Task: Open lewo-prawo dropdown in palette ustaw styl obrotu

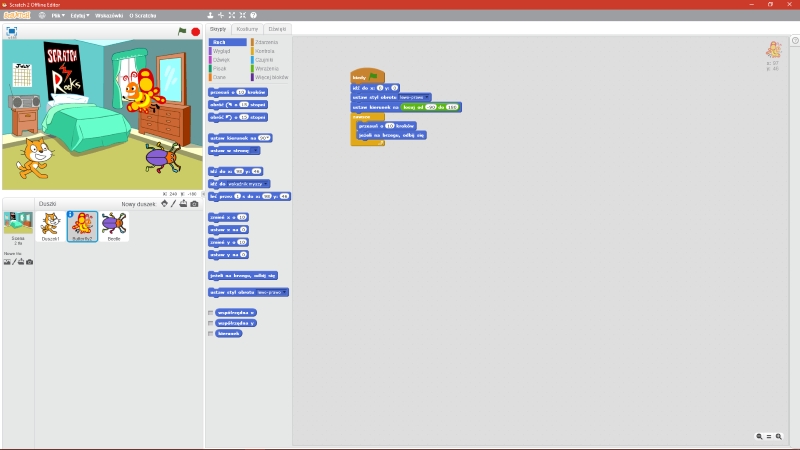Action: click(271, 292)
